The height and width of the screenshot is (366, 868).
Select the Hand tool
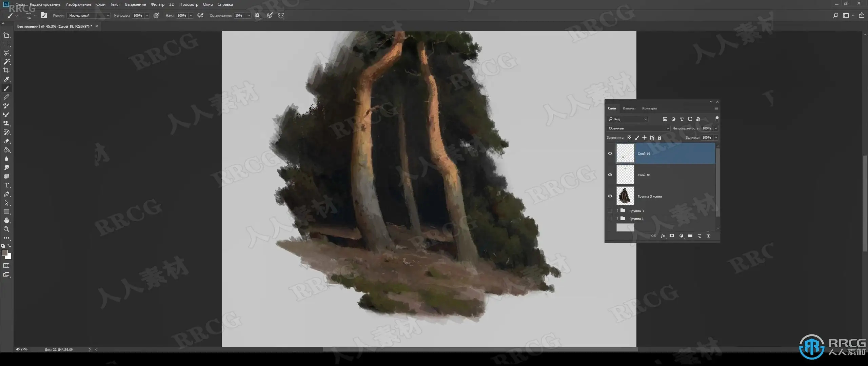(6, 220)
